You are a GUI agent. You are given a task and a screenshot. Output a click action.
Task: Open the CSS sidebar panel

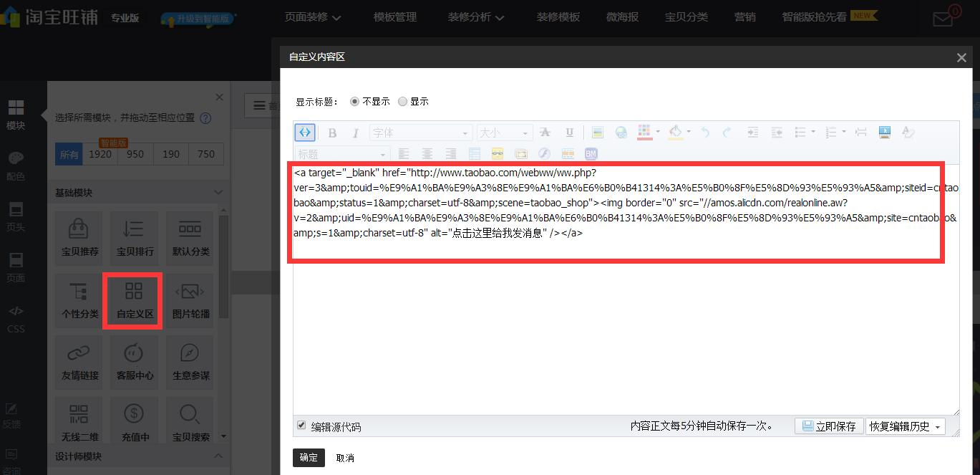point(16,319)
